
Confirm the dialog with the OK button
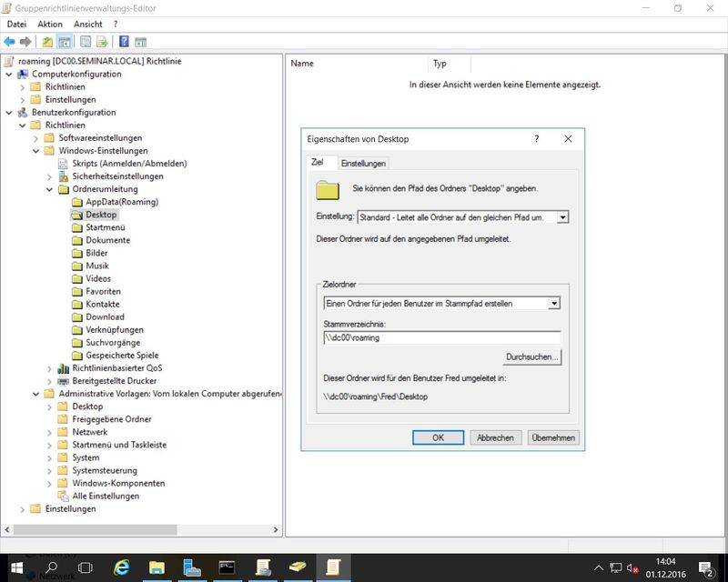(x=438, y=437)
